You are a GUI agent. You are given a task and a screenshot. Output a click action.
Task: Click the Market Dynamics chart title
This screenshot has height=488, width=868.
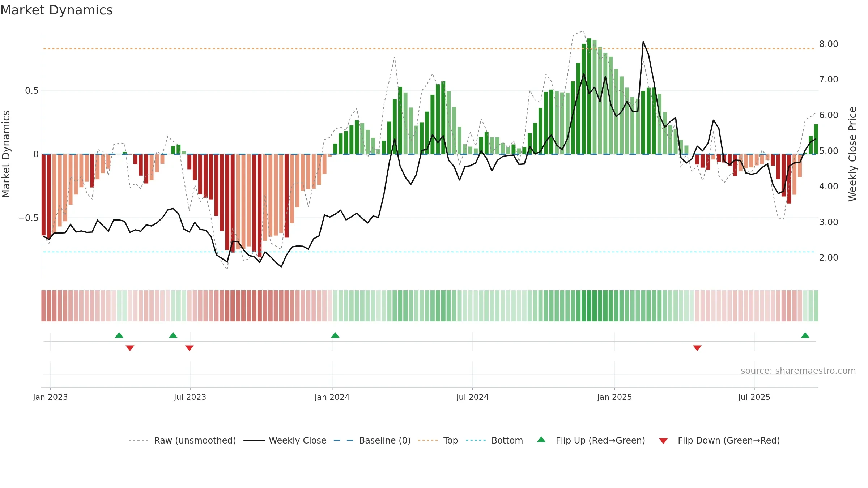point(56,10)
